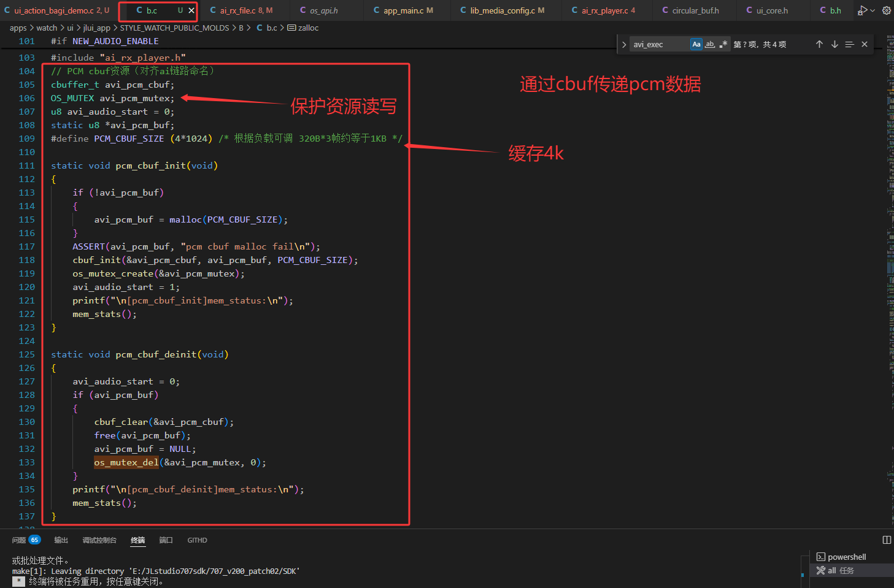Viewport: 894px width, 588px height.
Task: Open the ai_rx_file.c tab
Action: pyautogui.click(x=242, y=10)
